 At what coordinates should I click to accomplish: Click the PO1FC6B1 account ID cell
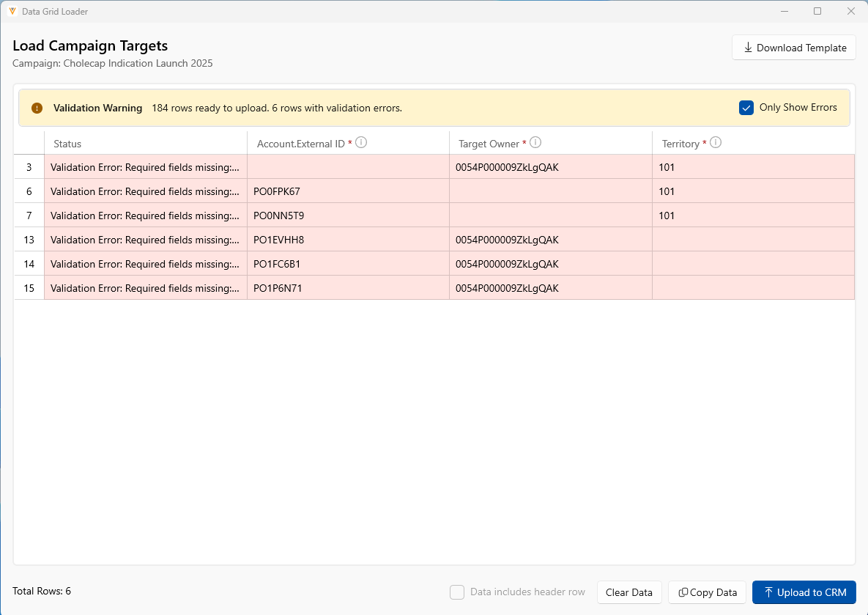(x=348, y=264)
